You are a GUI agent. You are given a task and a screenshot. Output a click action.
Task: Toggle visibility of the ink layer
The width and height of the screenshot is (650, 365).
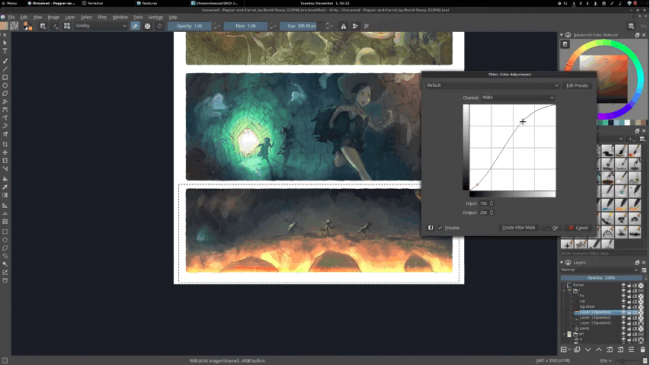(x=623, y=302)
